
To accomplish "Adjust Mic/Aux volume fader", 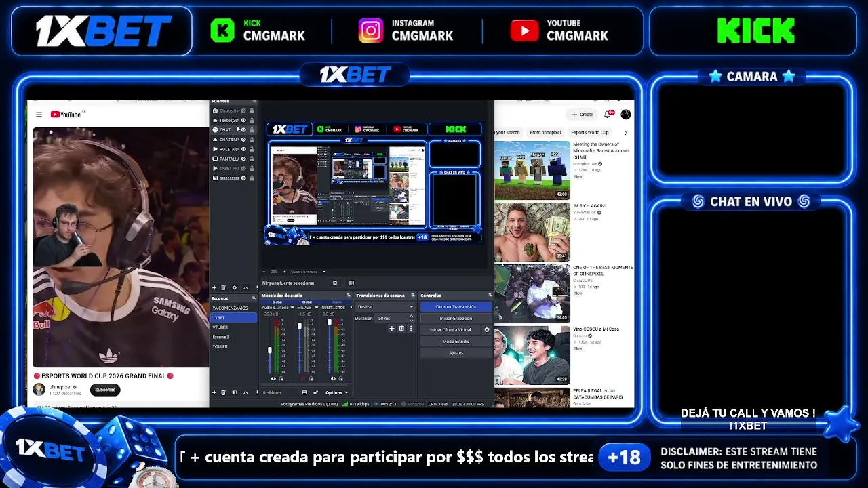I will 300,327.
